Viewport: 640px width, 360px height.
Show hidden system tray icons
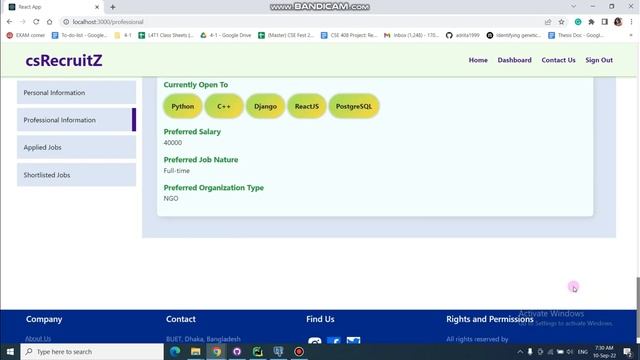tap(520, 351)
